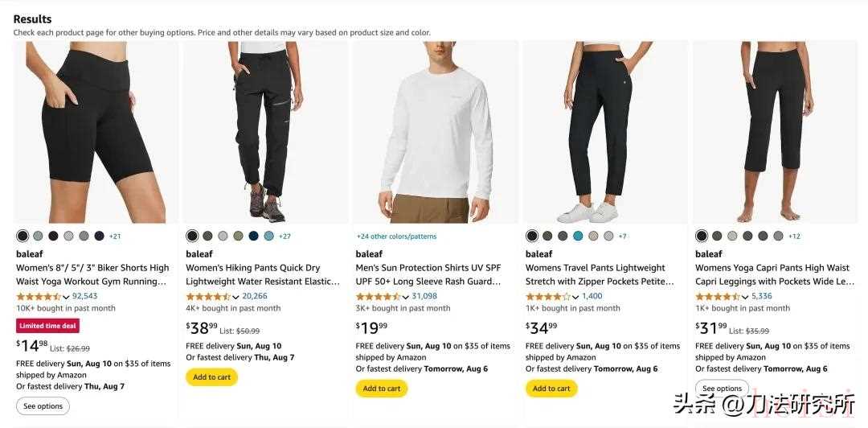The image size is (868, 428).
Task: Click the stars under Men's Sun Protection Shirts
Action: [x=378, y=296]
